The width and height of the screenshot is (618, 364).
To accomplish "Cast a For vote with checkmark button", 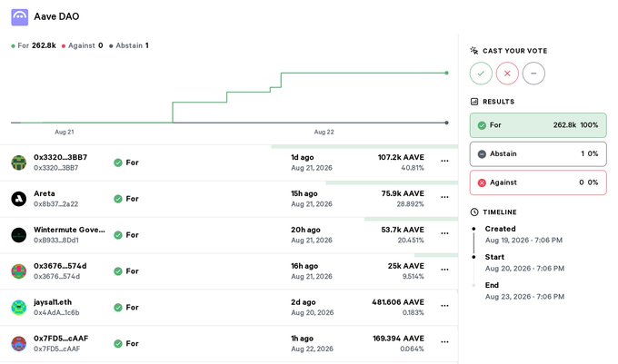I will [481, 74].
